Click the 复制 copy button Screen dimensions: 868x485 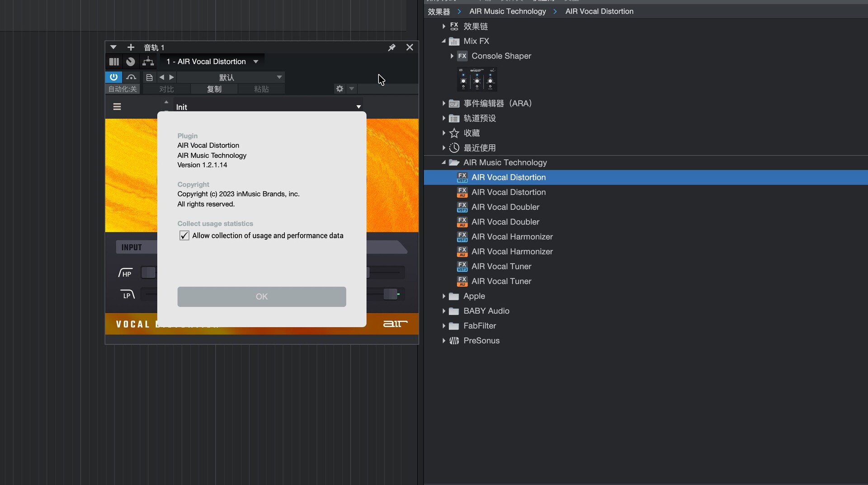click(x=214, y=89)
